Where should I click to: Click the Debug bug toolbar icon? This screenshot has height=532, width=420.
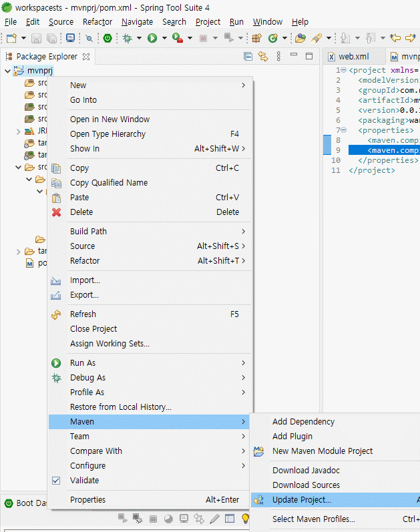click(x=128, y=38)
